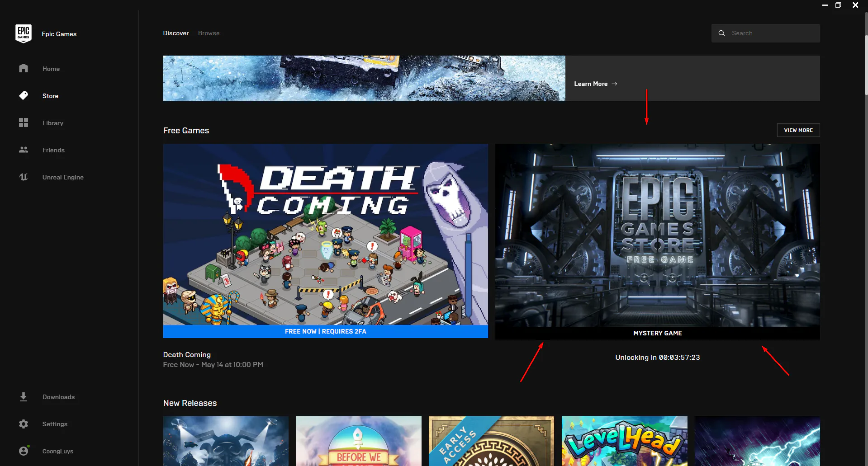The height and width of the screenshot is (466, 868).
Task: Click the arrow next to Learn More
Action: (614, 84)
